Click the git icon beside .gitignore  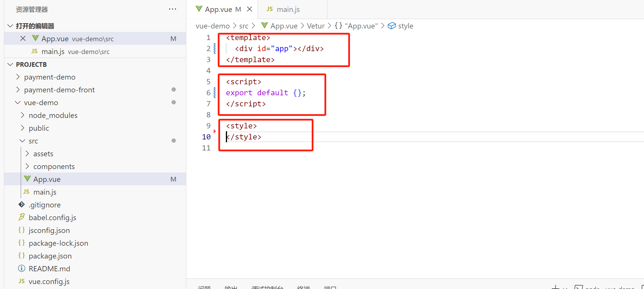coord(22,204)
